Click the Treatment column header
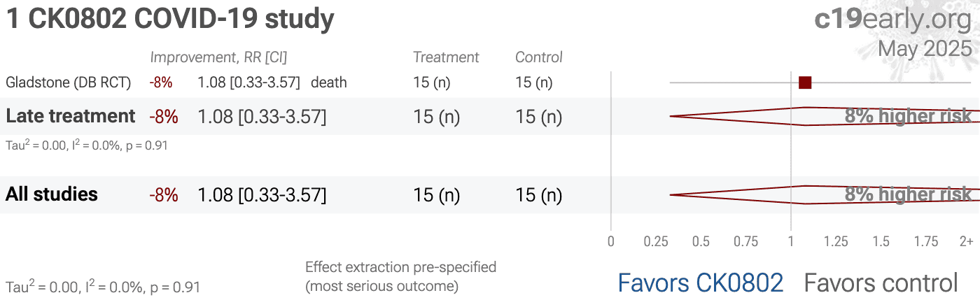Image resolution: width=980 pixels, height=300 pixels. [446, 57]
